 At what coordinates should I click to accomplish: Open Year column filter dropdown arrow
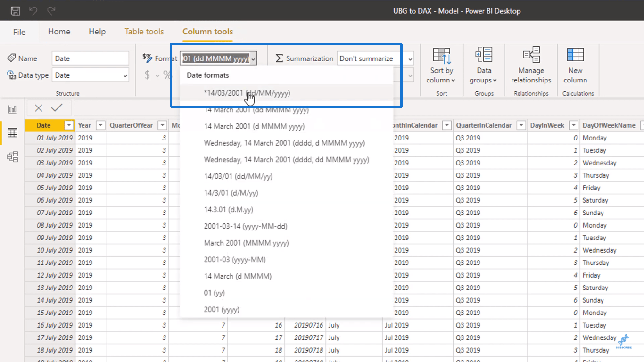[x=100, y=125]
